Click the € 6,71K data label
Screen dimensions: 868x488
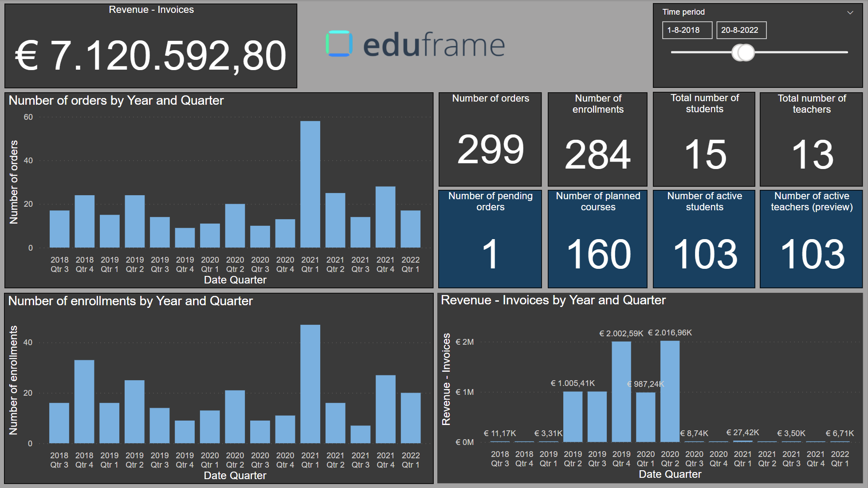(x=840, y=433)
